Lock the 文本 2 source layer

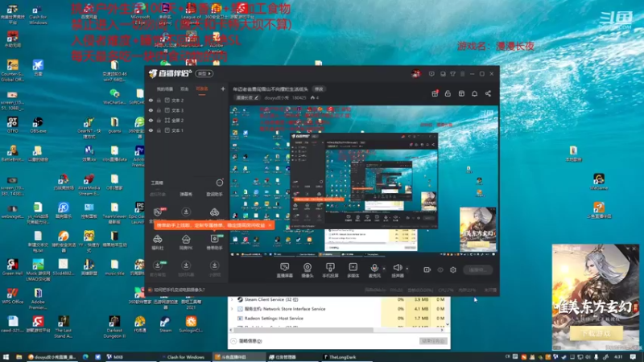point(159,100)
